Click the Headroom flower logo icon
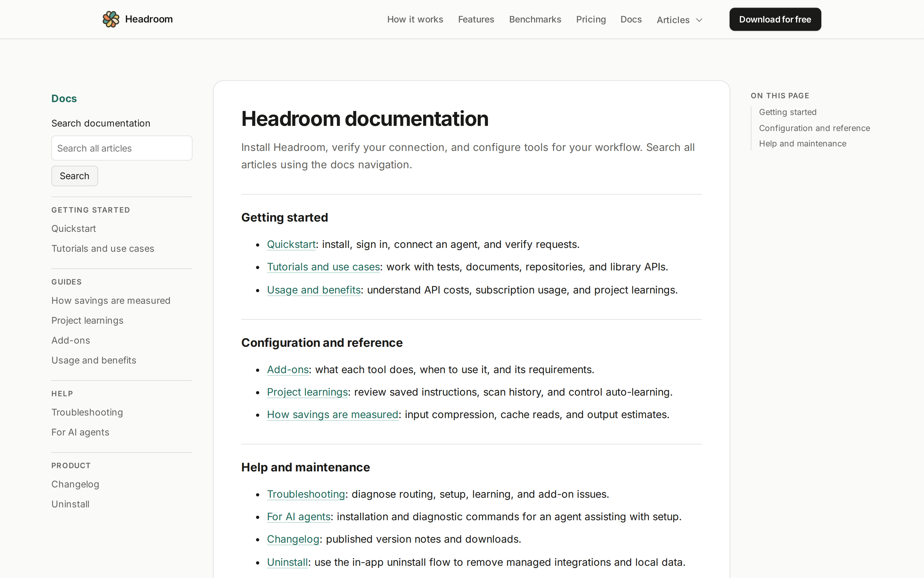The height and width of the screenshot is (578, 924). (111, 19)
